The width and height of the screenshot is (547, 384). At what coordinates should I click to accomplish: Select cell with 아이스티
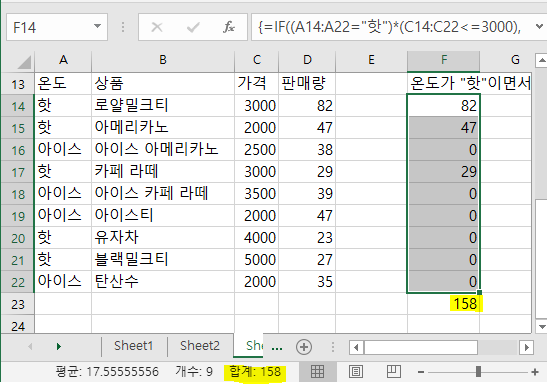163,216
